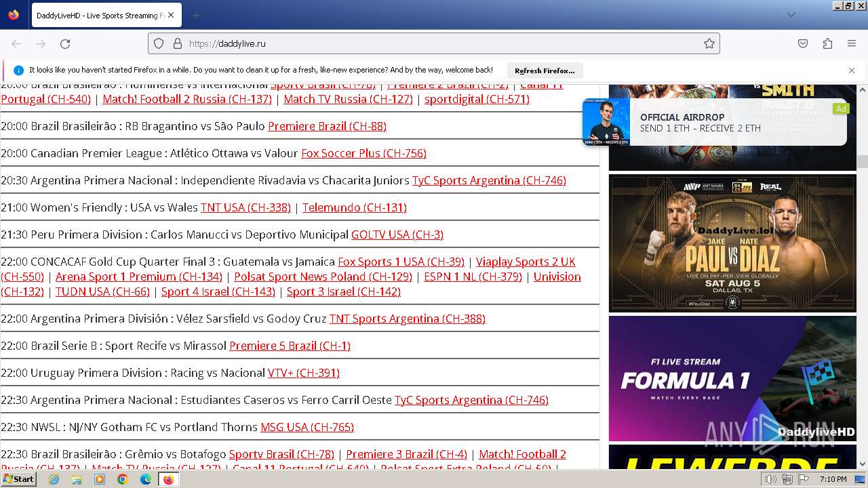Click the Formula 1 live stream banner

(732, 378)
